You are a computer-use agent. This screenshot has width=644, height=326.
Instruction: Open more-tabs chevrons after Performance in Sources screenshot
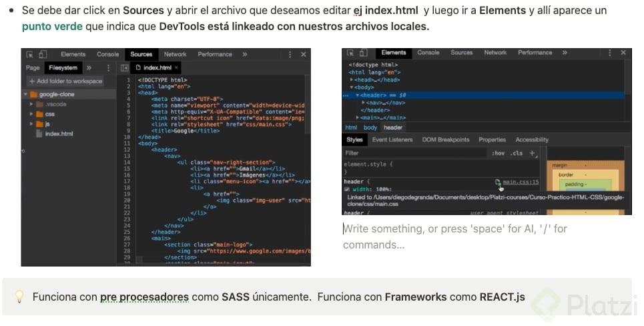(x=245, y=54)
